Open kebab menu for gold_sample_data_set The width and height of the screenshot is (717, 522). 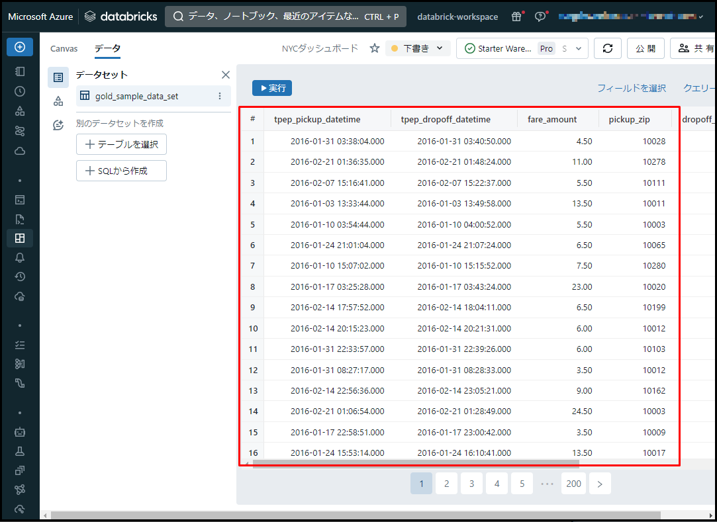(x=220, y=96)
